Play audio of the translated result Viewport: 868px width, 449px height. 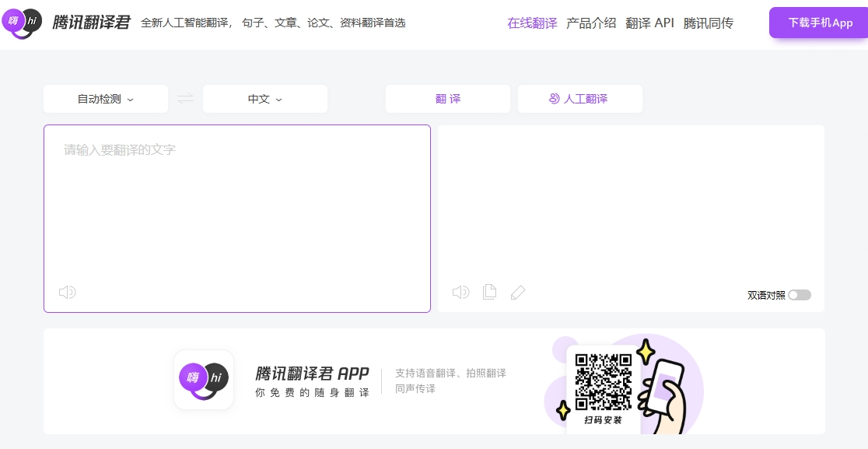pyautogui.click(x=461, y=293)
